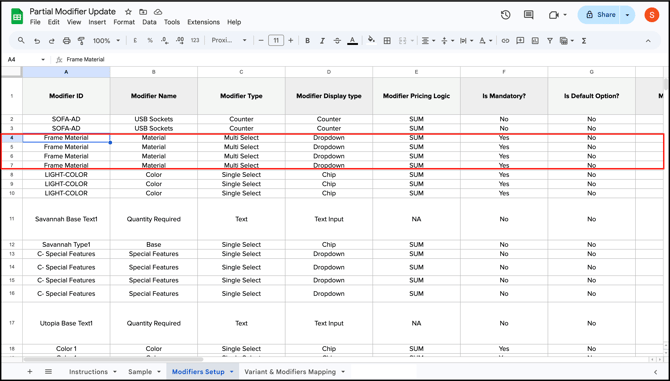Increase the font size
The height and width of the screenshot is (381, 670).
[x=291, y=41]
